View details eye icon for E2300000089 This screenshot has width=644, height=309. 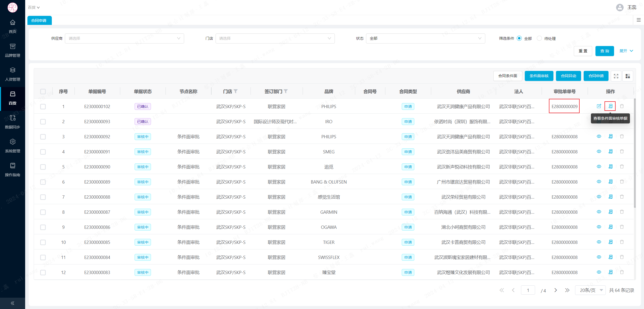click(599, 182)
